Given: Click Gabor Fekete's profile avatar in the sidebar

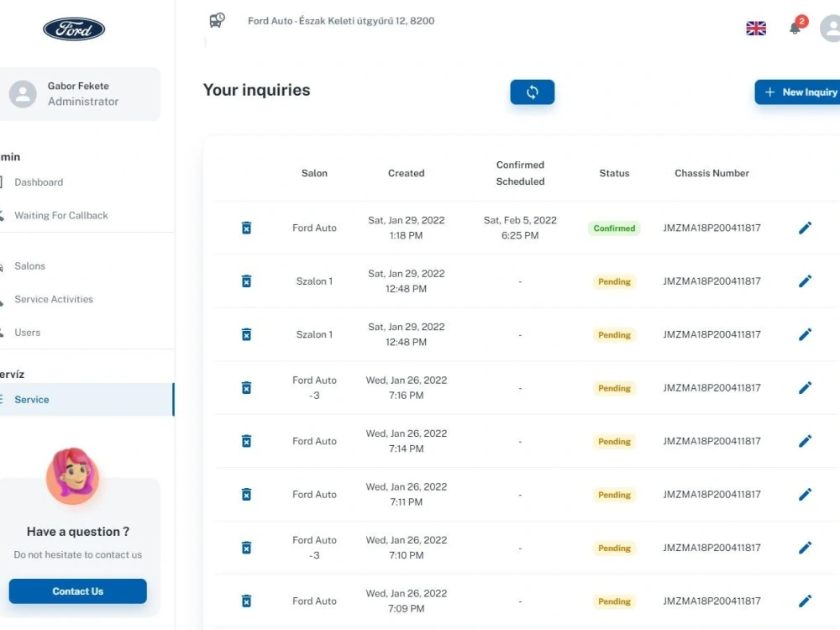Looking at the screenshot, I should tap(23, 94).
